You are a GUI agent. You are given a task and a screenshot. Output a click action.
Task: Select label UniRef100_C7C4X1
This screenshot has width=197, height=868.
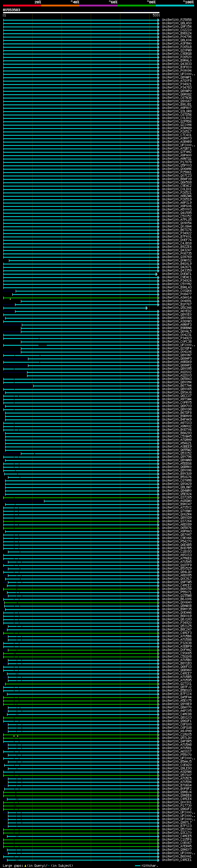pos(176,135)
